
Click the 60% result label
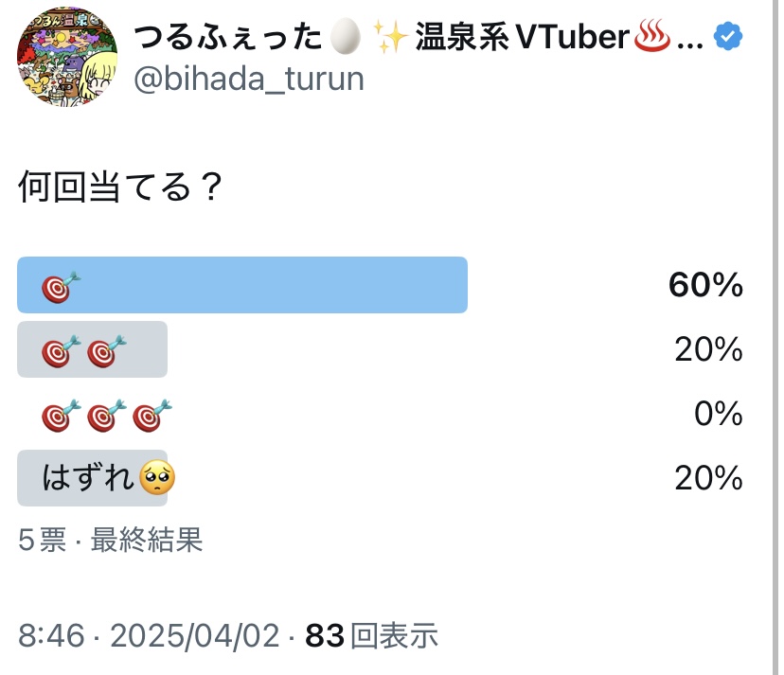tap(705, 285)
